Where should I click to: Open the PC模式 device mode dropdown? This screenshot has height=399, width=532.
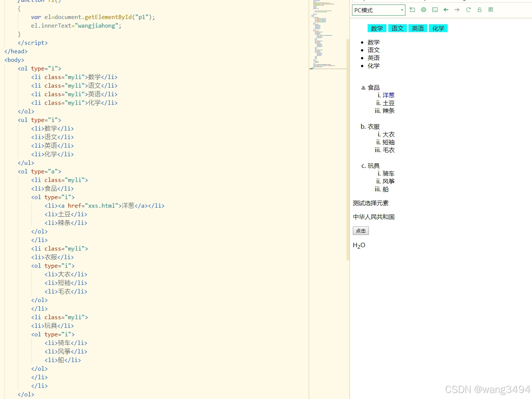[379, 10]
